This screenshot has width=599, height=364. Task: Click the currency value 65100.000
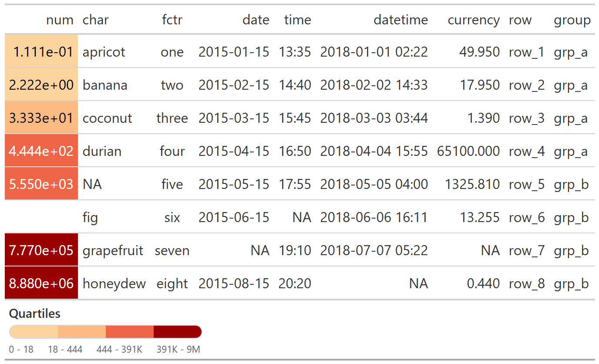click(468, 151)
